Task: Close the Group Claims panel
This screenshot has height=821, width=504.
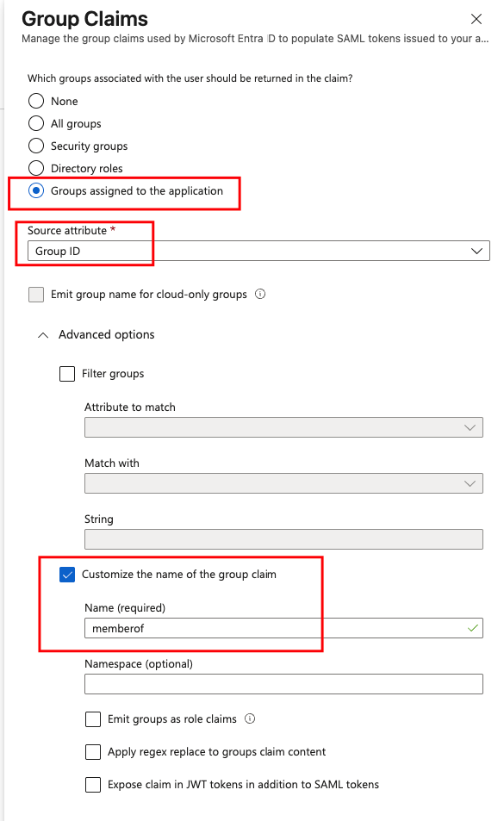Action: point(476,19)
